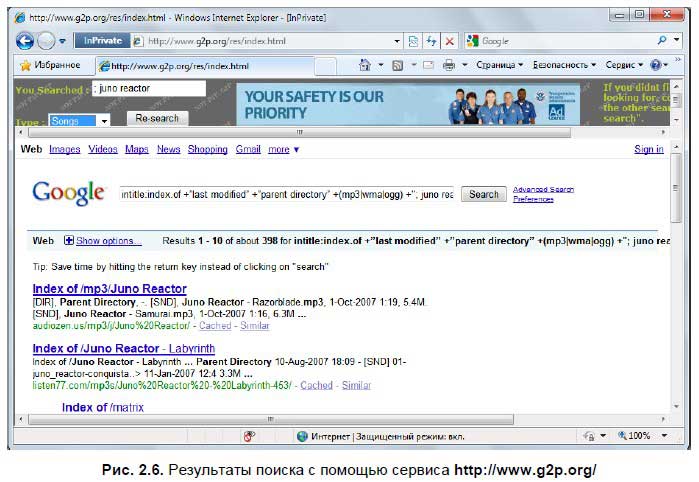
Task: Click the Refresh page icon
Action: pos(431,41)
